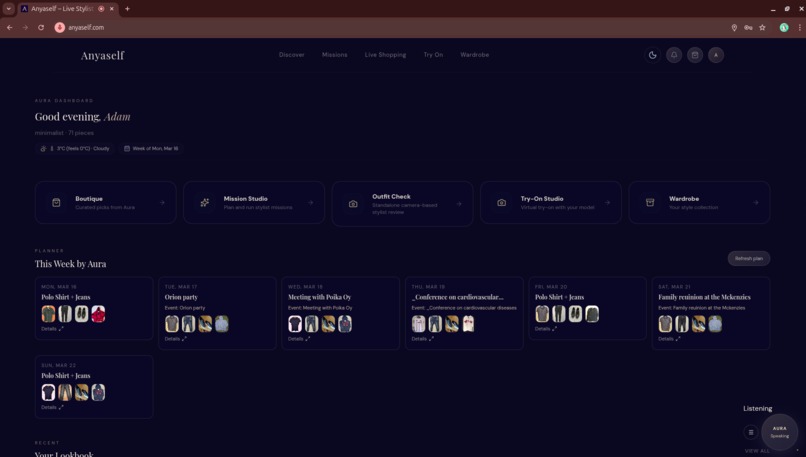Open the Try On nav item
Screen dimensions: 806x457
[x=433, y=55]
